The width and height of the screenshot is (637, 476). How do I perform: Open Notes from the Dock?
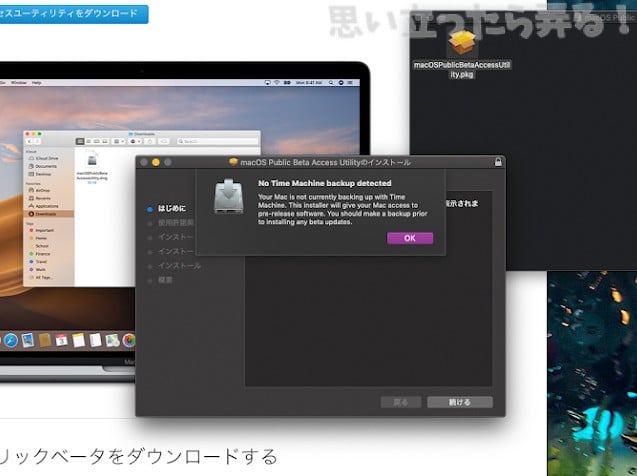[78, 340]
